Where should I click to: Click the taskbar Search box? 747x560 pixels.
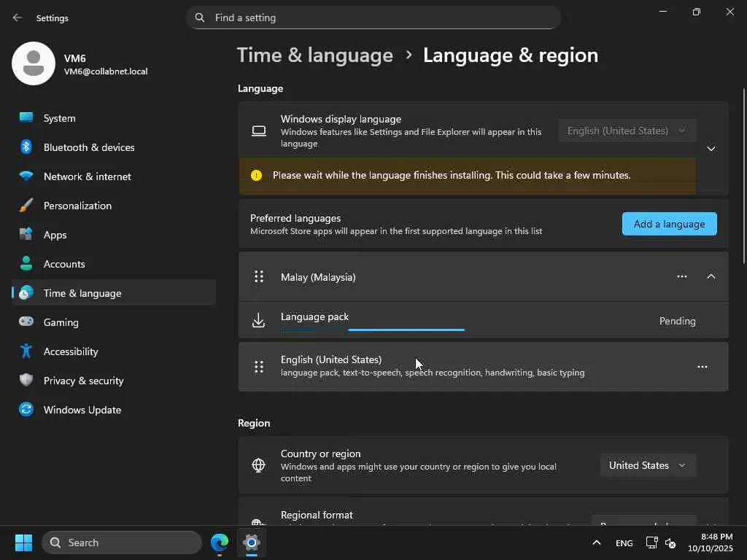[x=122, y=542]
